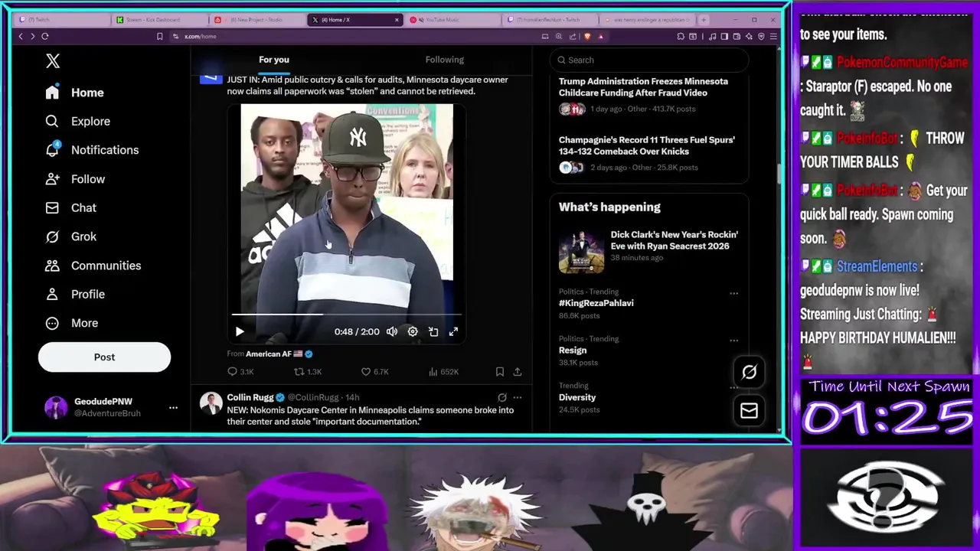The width and height of the screenshot is (980, 551).
Task: Reload the page
Action: point(45,36)
